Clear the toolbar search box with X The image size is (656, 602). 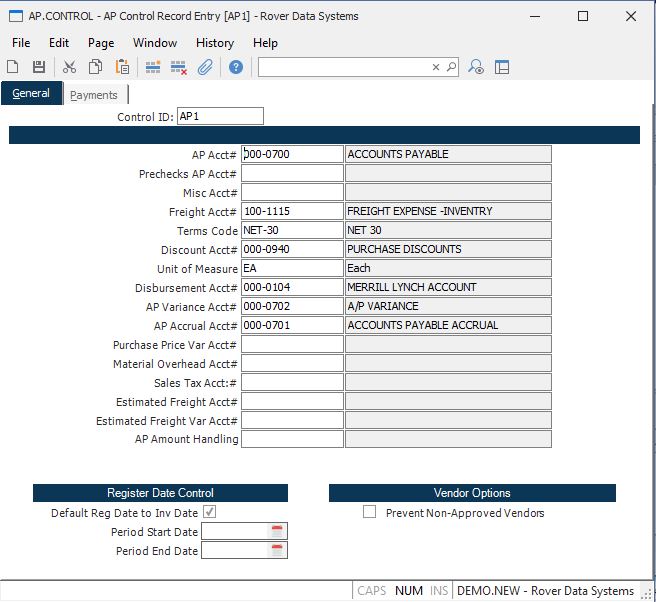coord(436,67)
